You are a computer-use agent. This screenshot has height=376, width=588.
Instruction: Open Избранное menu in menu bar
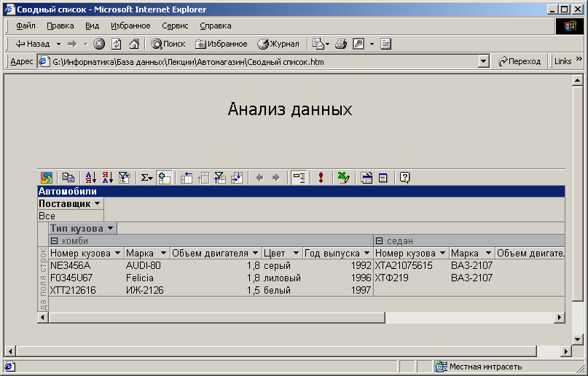[x=130, y=26]
